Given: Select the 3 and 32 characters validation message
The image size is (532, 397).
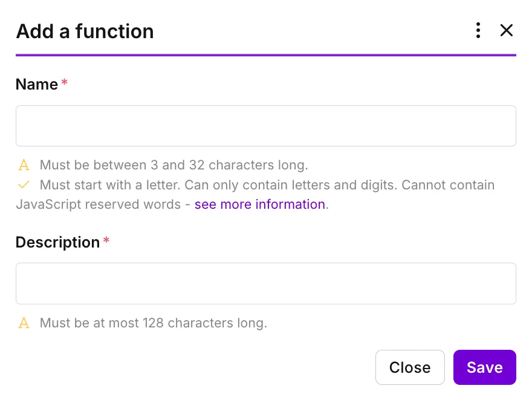Looking at the screenshot, I should tap(174, 165).
